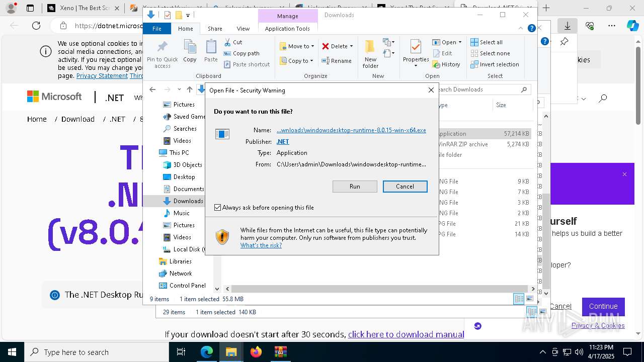
Task: Click the Up one level arrow
Action: 189,89
